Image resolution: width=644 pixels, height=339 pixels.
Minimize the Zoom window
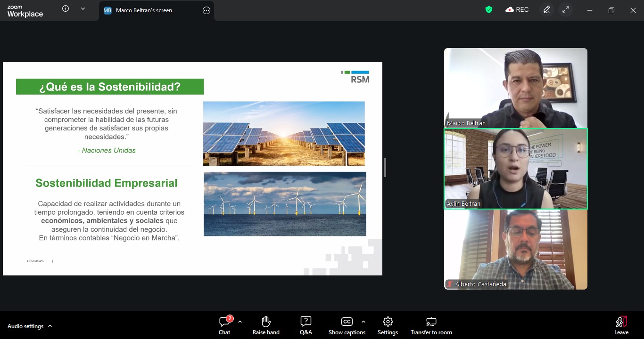[x=590, y=10]
